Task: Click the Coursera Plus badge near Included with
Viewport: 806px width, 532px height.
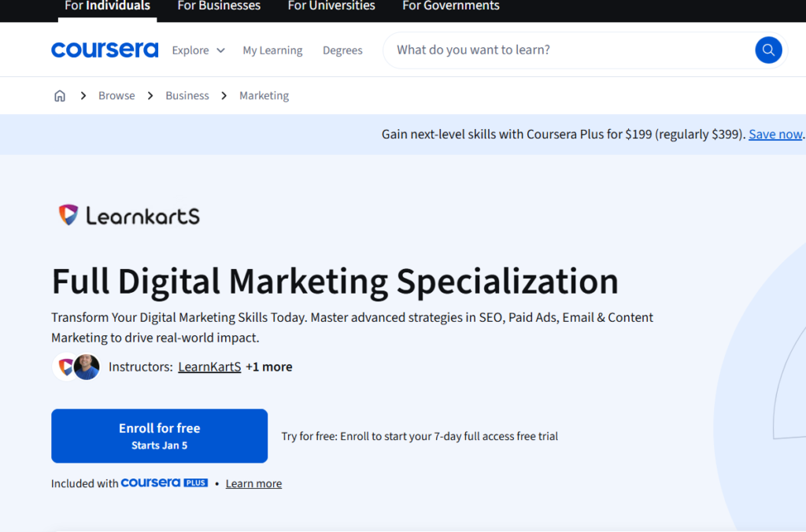Action: [165, 482]
